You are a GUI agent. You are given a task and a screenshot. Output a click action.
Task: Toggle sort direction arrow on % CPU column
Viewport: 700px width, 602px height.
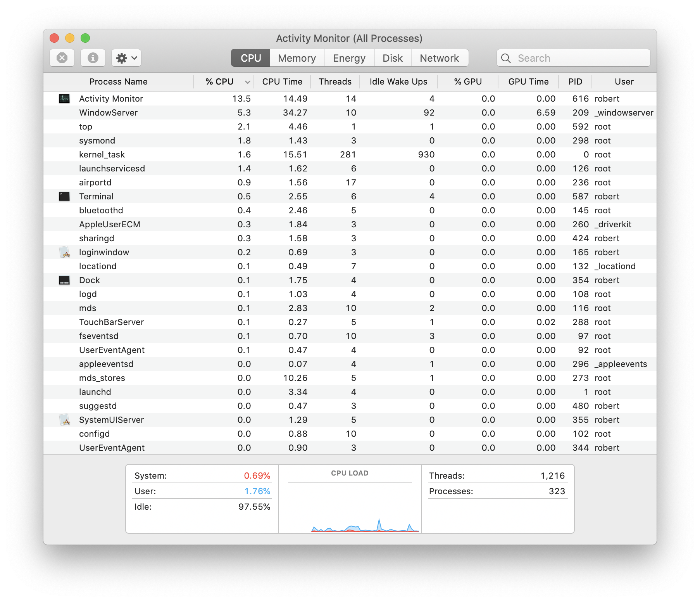pyautogui.click(x=247, y=82)
